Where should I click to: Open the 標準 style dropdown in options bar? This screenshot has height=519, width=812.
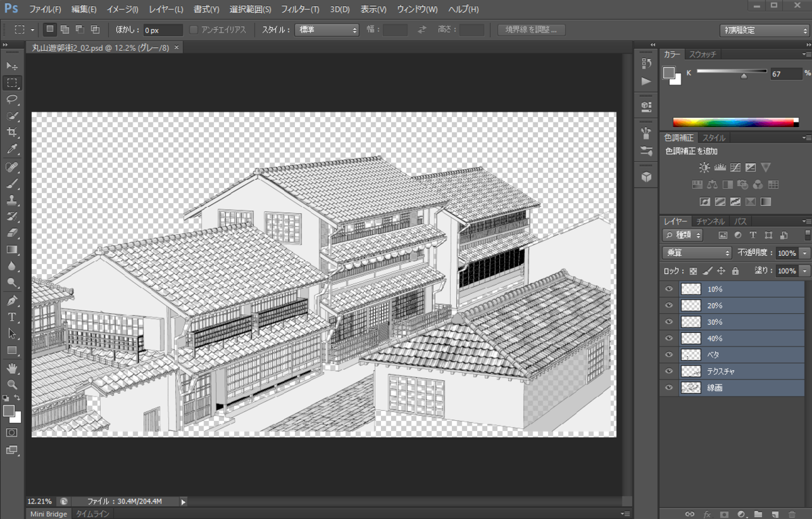327,29
